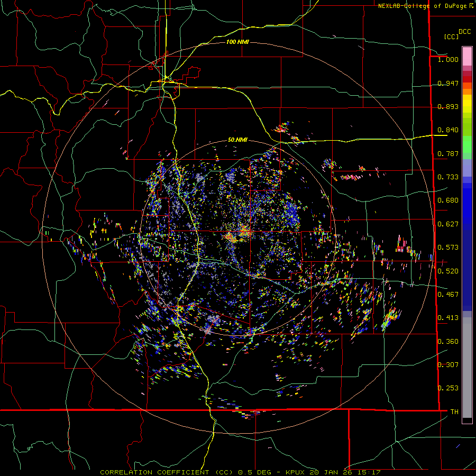This screenshot has width=476, height=476.
Task: Select the 0.733 scale value
Action: [x=448, y=177]
